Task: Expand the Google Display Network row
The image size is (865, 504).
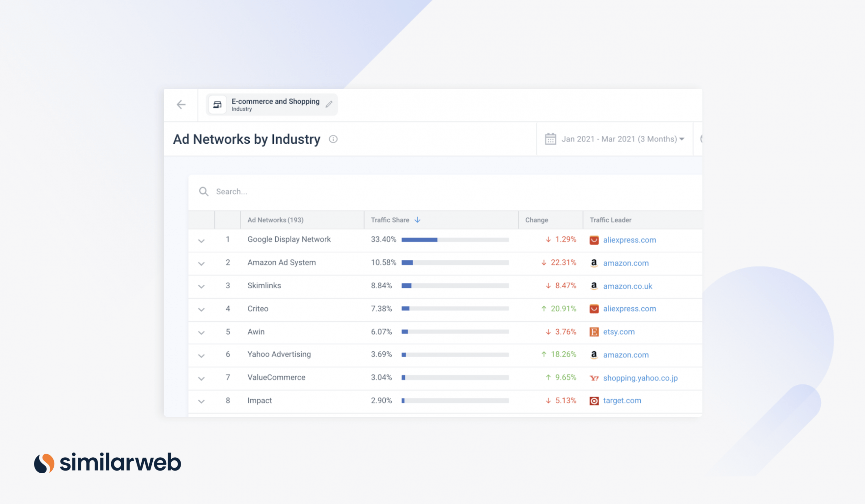Action: [x=202, y=240]
